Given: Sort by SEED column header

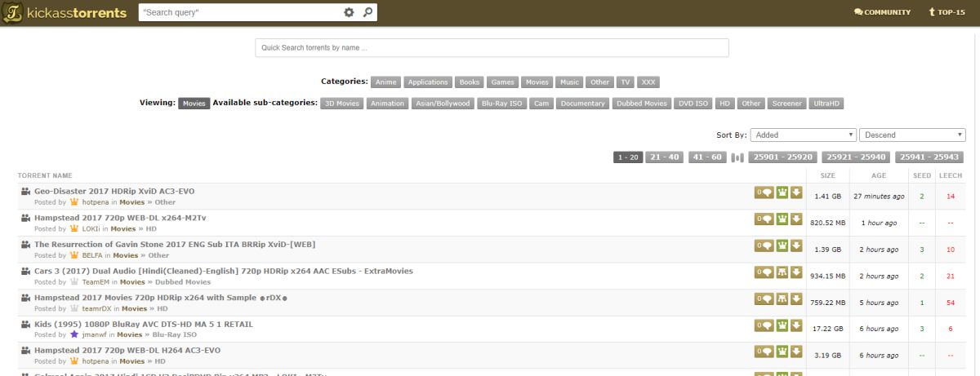Looking at the screenshot, I should click(921, 175).
